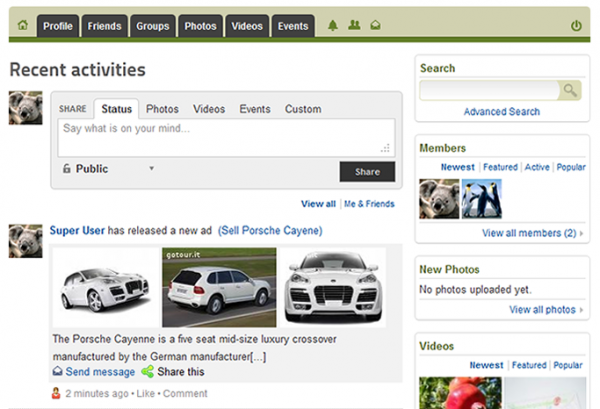Show Featured videos
This screenshot has width=600, height=409.
coord(529,365)
